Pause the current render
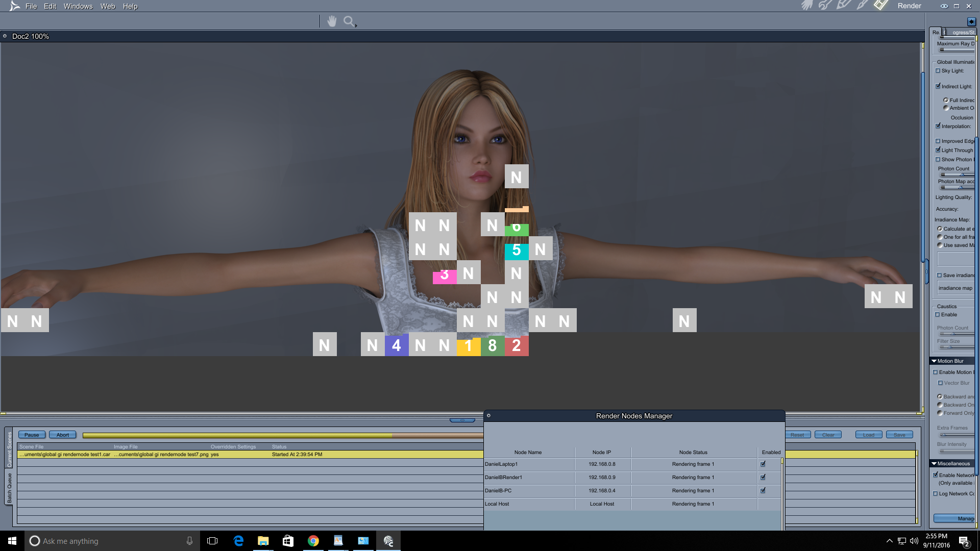The image size is (980, 551). (x=32, y=435)
